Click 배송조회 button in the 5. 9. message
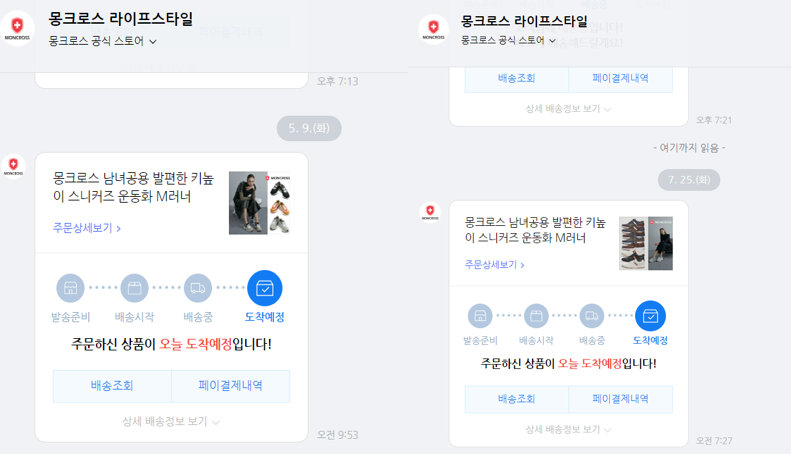The height and width of the screenshot is (454, 791). tap(112, 386)
